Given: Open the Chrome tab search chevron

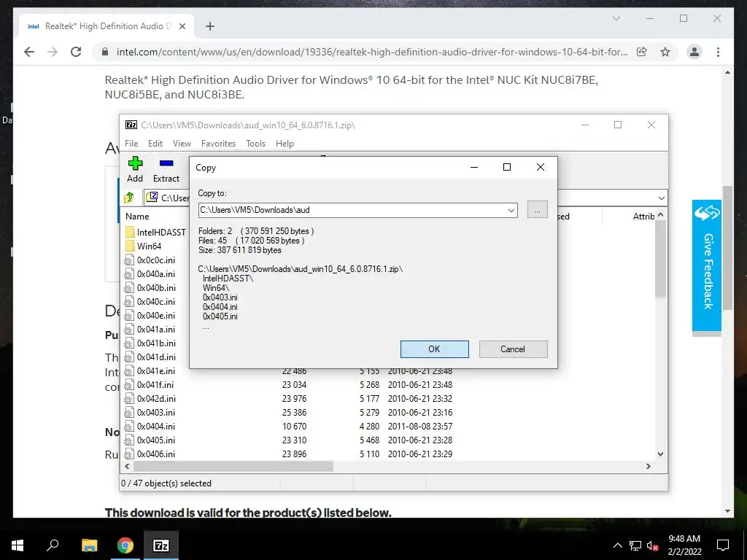Looking at the screenshot, I should [616, 18].
